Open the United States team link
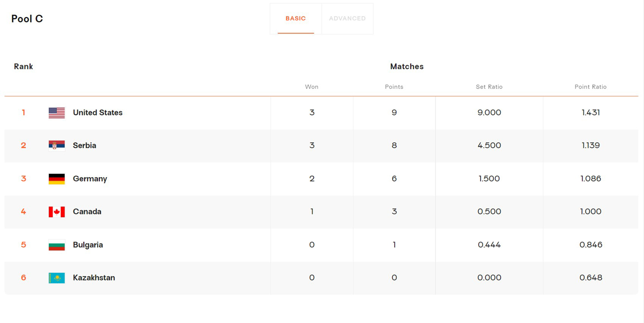The image size is (644, 323). point(98,113)
